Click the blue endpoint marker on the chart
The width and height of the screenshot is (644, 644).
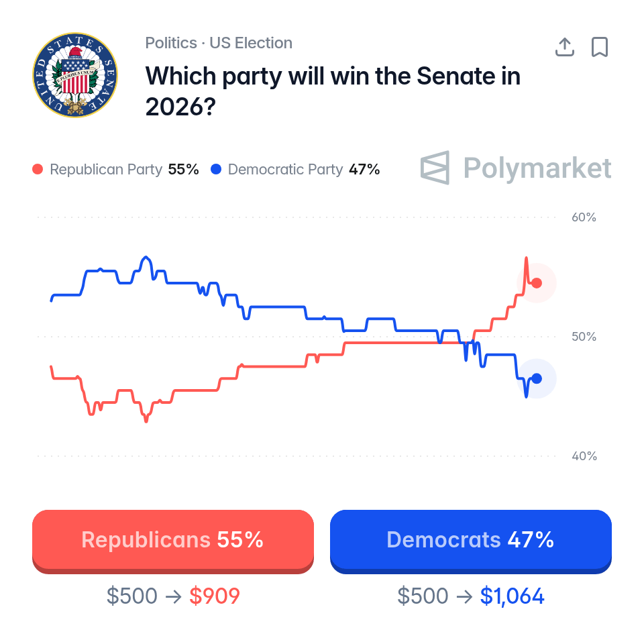tap(537, 378)
